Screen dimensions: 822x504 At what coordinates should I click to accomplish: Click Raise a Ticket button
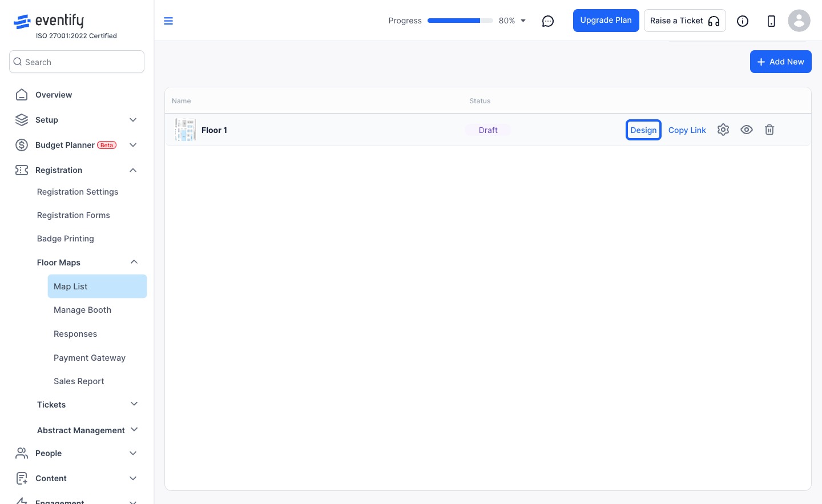click(685, 21)
